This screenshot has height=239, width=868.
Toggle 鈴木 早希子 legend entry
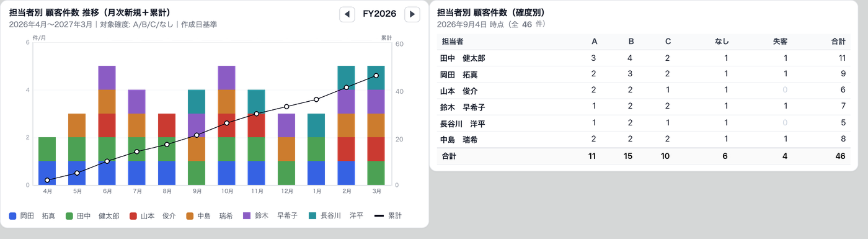coord(270,216)
